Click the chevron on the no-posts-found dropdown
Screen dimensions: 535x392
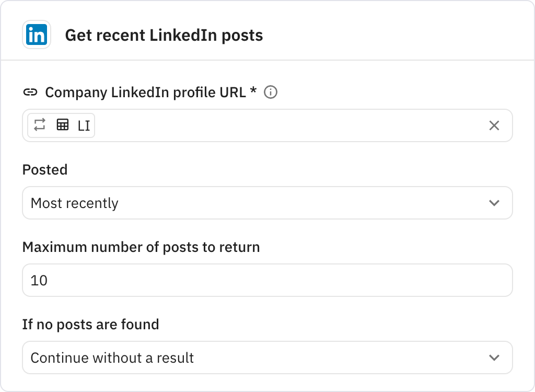[x=494, y=358]
